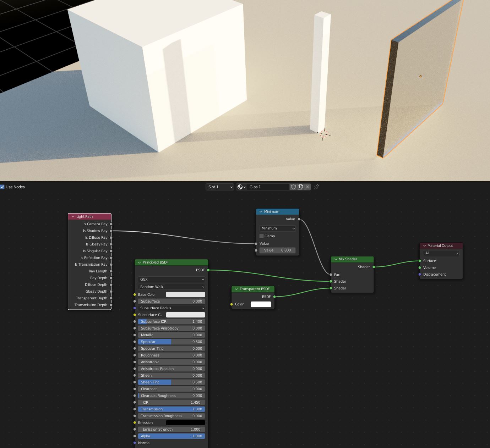This screenshot has height=448, width=490.
Task: Collapse the Minimum math node
Action: pos(261,212)
